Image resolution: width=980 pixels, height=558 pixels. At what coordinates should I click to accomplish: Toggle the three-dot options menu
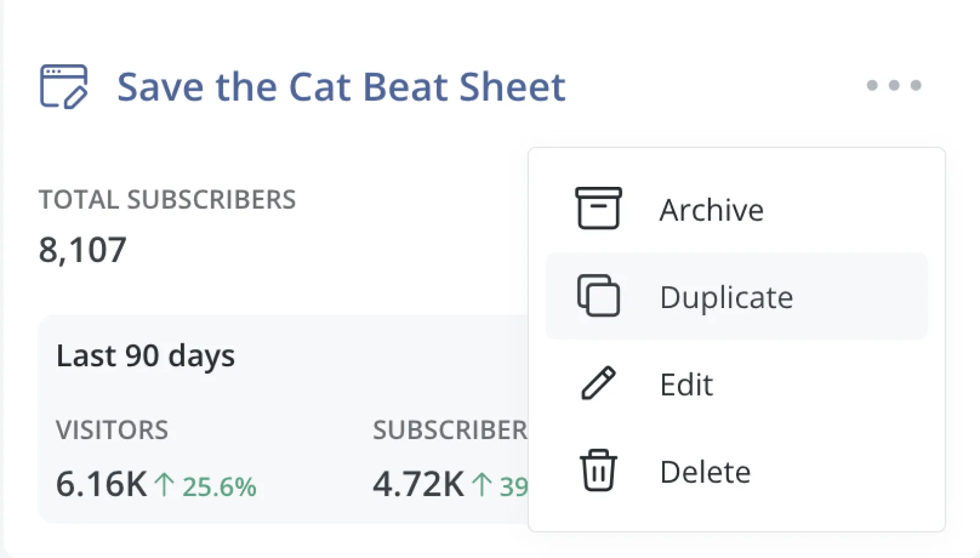coord(894,85)
